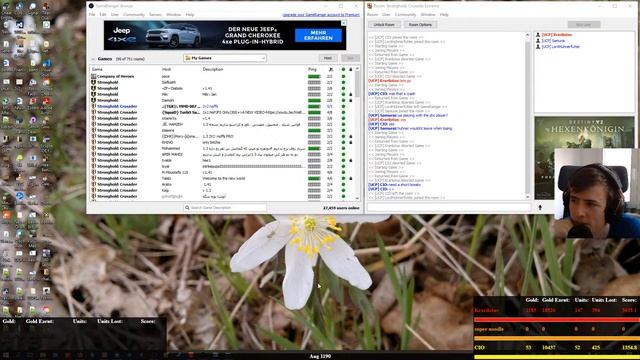Click the search magnifier icon
Viewport: 640px width, 360px height.
click(187, 208)
